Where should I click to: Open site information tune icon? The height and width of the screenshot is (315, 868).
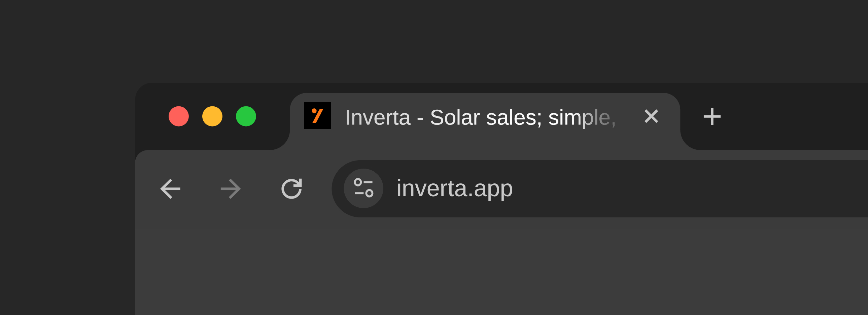pyautogui.click(x=363, y=188)
